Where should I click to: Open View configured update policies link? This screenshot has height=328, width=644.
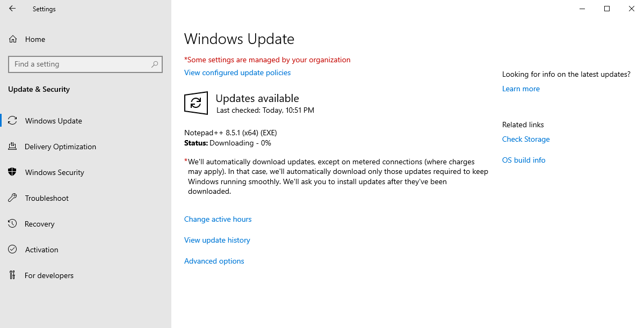pyautogui.click(x=237, y=72)
